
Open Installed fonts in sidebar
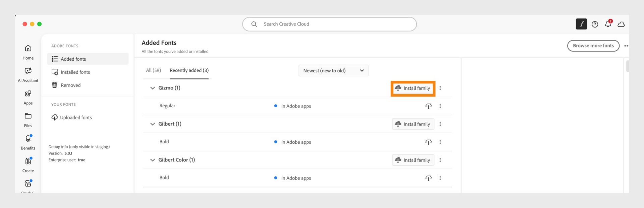(71, 72)
